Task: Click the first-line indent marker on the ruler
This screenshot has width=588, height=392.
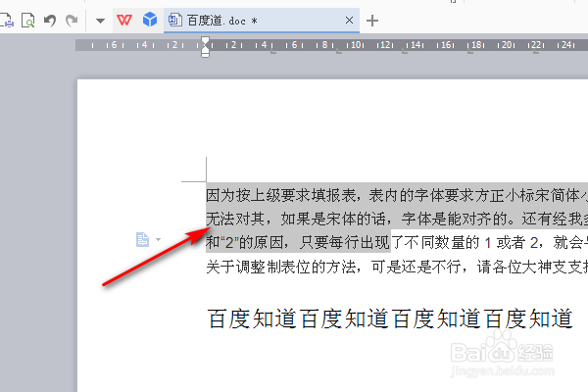Action: [205, 40]
